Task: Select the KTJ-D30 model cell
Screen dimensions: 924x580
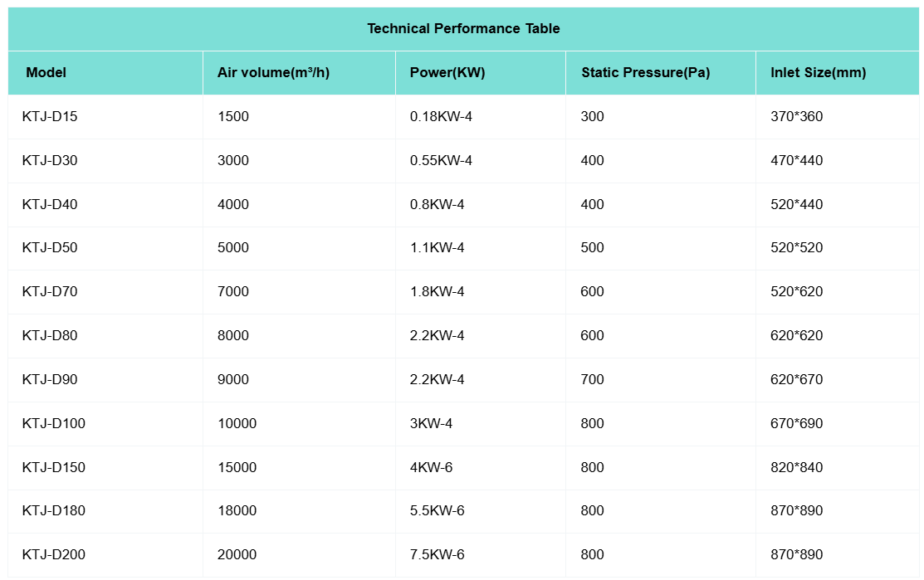Action: click(50, 161)
